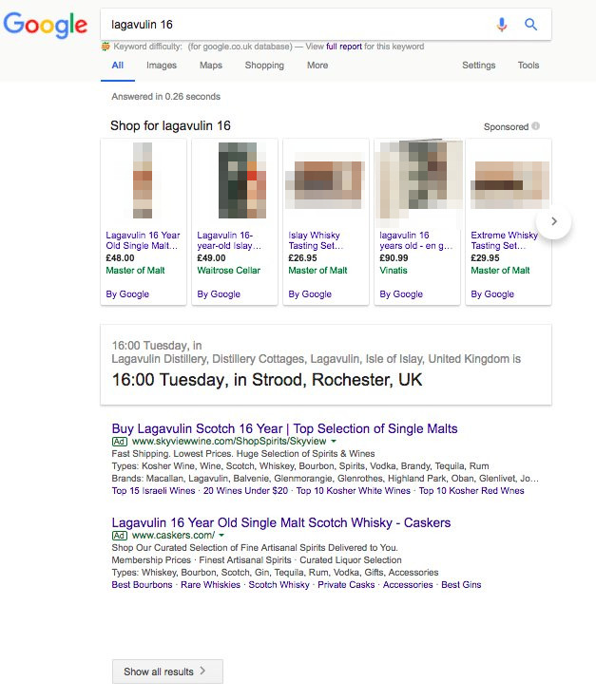Expand skyviewwine.com ad URL dropdown arrow
The width and height of the screenshot is (596, 700).
334,441
